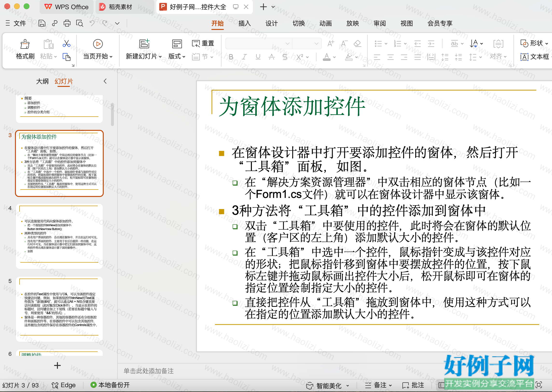This screenshot has width=552, height=392.
Task: Expand the bullet list dropdown arrow
Action: click(386, 44)
